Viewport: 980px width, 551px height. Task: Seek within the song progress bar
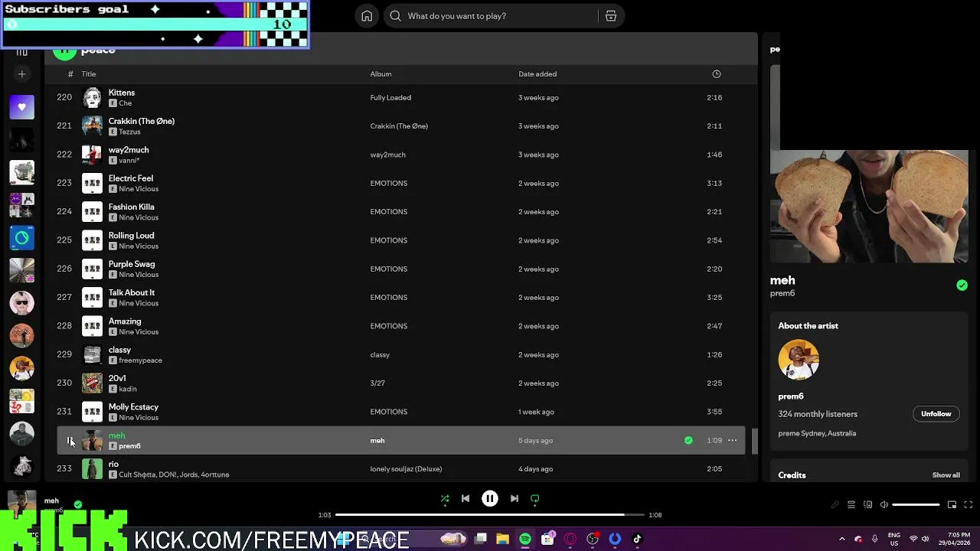tap(490, 515)
